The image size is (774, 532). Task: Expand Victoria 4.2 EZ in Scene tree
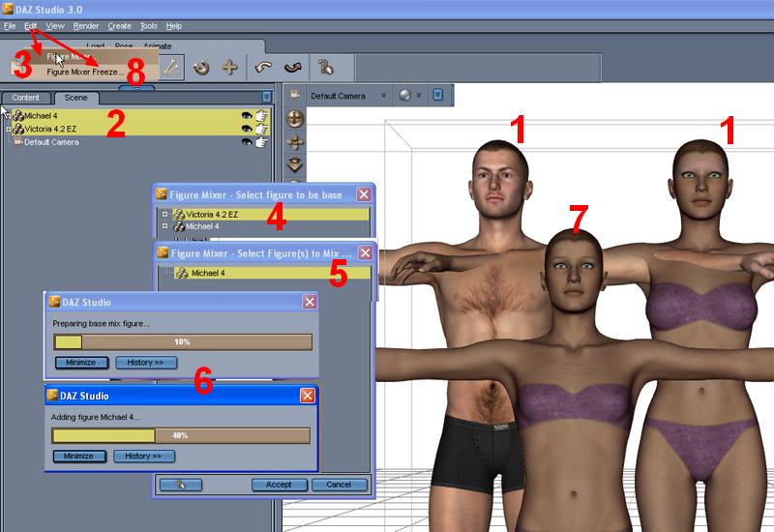click(8, 129)
